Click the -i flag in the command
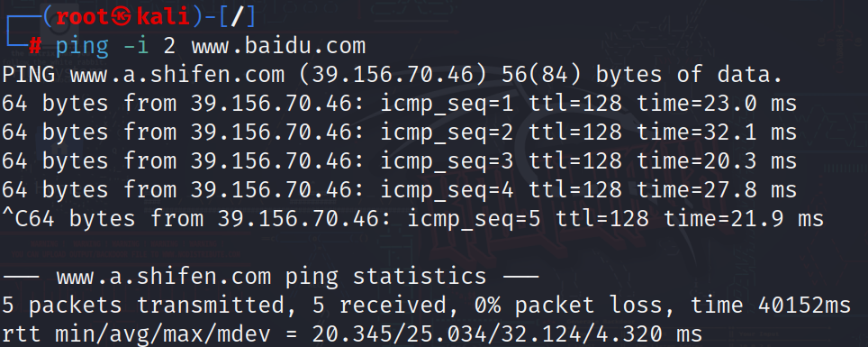This screenshot has width=868, height=347. (136, 45)
